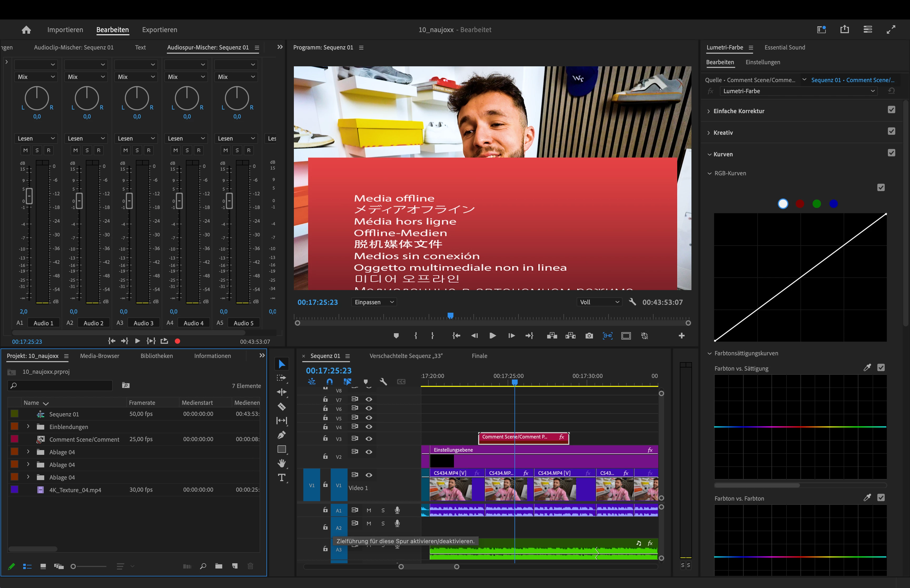Expand the Einblendungen bin folder
The width and height of the screenshot is (910, 588).
coord(28,426)
